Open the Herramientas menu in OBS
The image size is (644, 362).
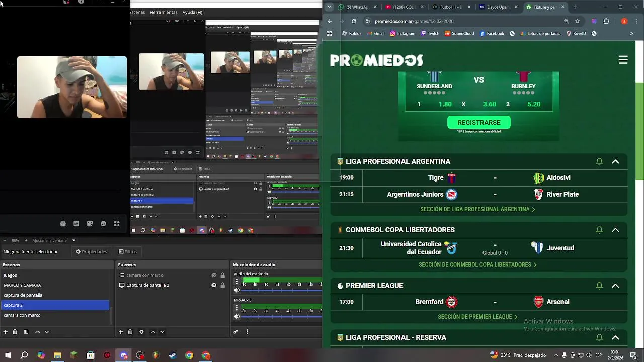point(164,12)
